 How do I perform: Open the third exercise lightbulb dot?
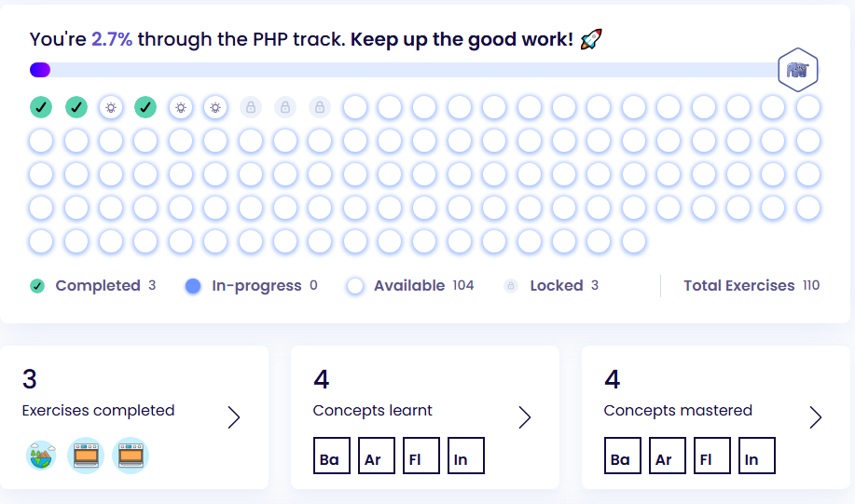tap(111, 107)
